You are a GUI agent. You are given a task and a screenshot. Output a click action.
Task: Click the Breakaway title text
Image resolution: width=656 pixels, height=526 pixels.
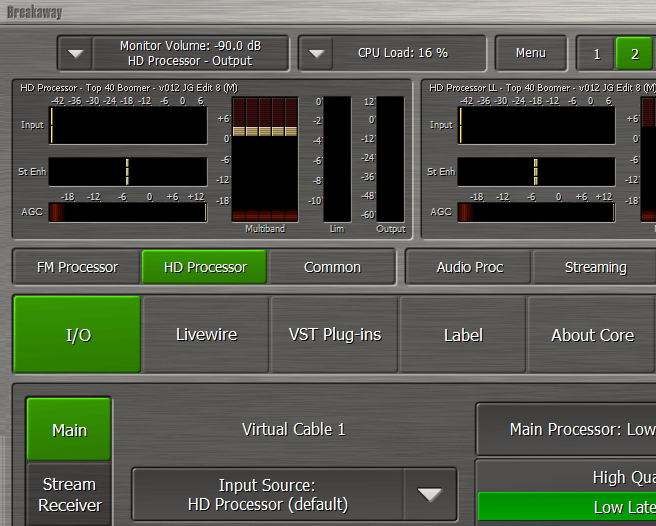coord(34,13)
